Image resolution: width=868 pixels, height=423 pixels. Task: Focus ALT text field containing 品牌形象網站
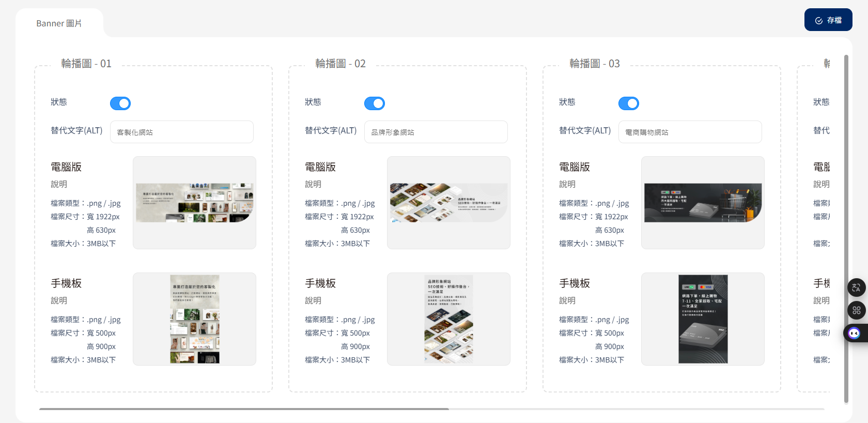436,132
